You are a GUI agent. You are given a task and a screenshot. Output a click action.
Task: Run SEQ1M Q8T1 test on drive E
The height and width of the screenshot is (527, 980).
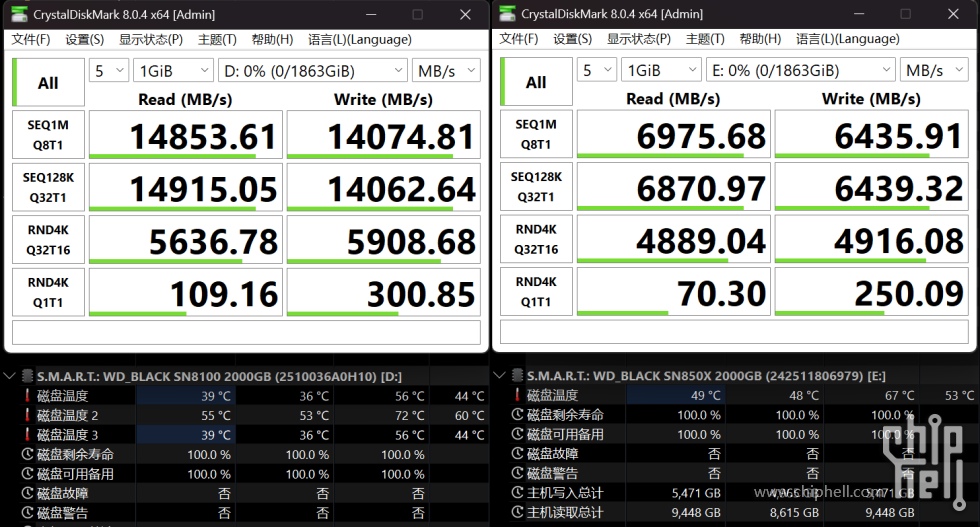[536, 134]
